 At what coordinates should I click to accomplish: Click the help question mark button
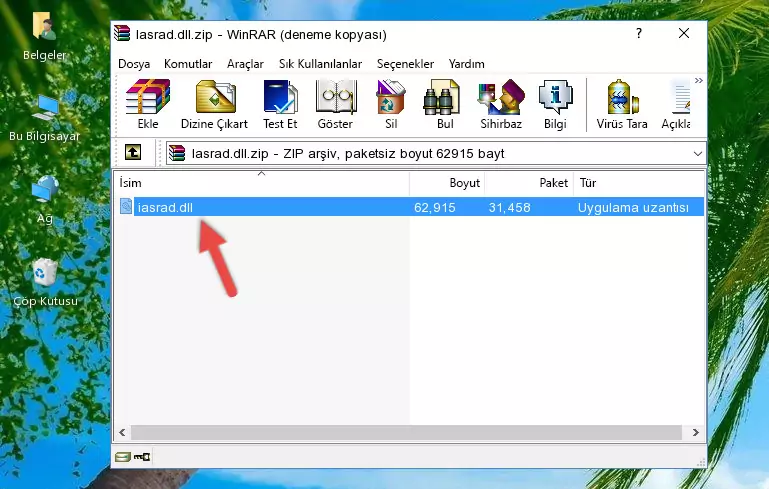(639, 33)
